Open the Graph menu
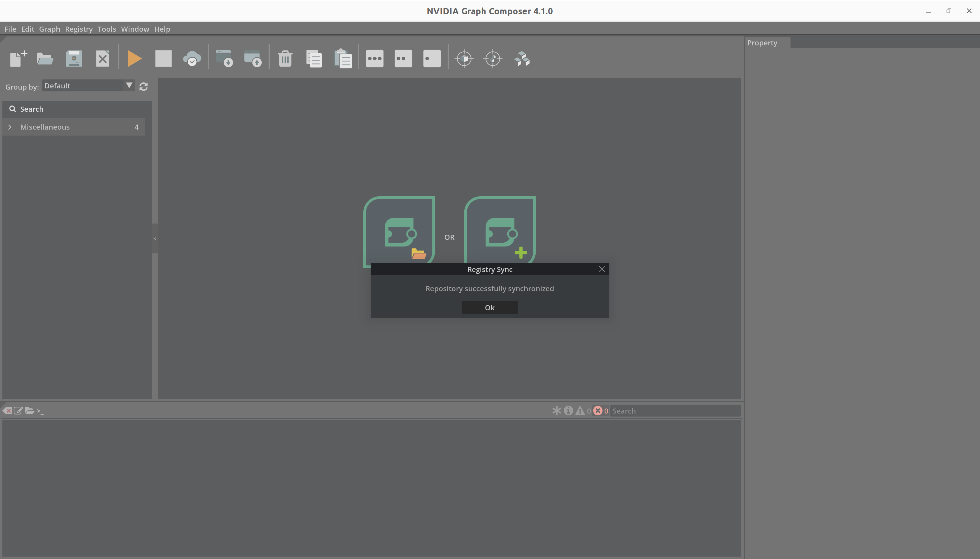 50,29
